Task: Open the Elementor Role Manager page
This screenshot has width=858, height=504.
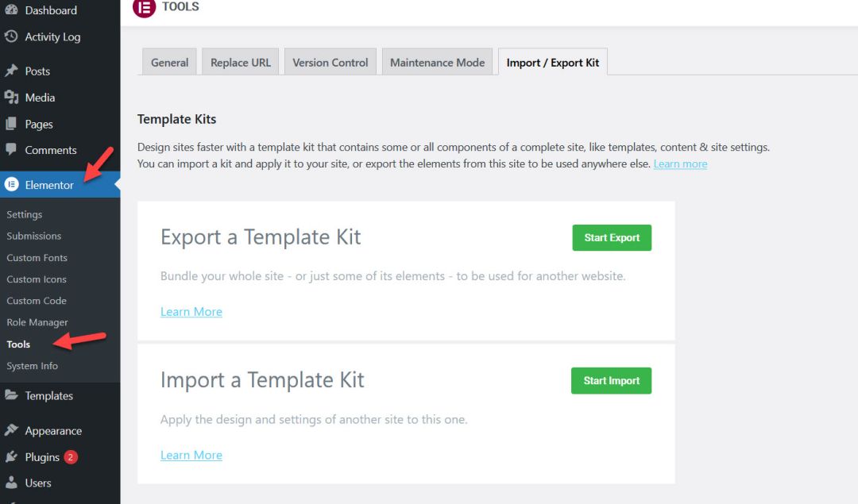Action: (x=39, y=322)
